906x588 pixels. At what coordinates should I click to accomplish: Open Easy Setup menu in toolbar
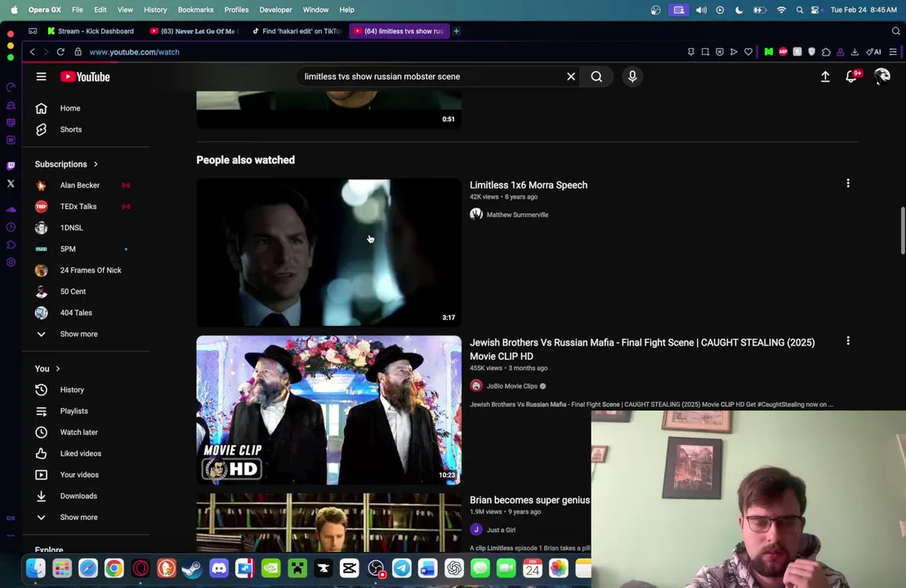893,52
